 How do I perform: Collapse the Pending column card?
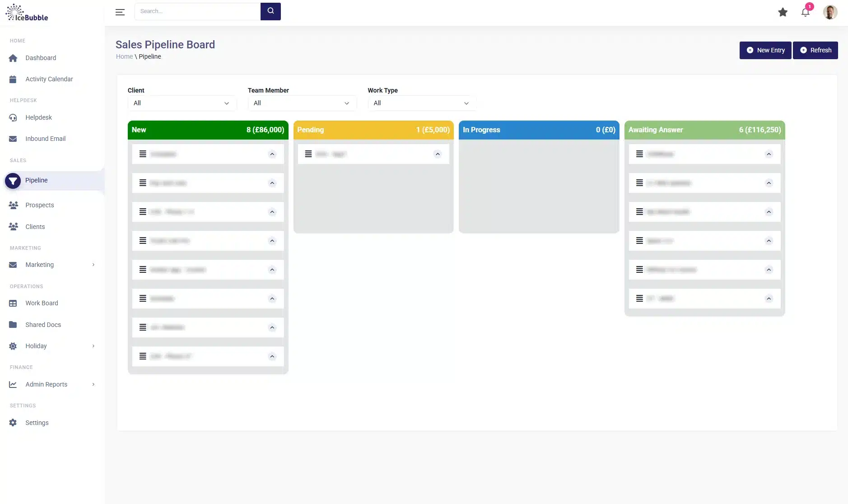point(437,154)
